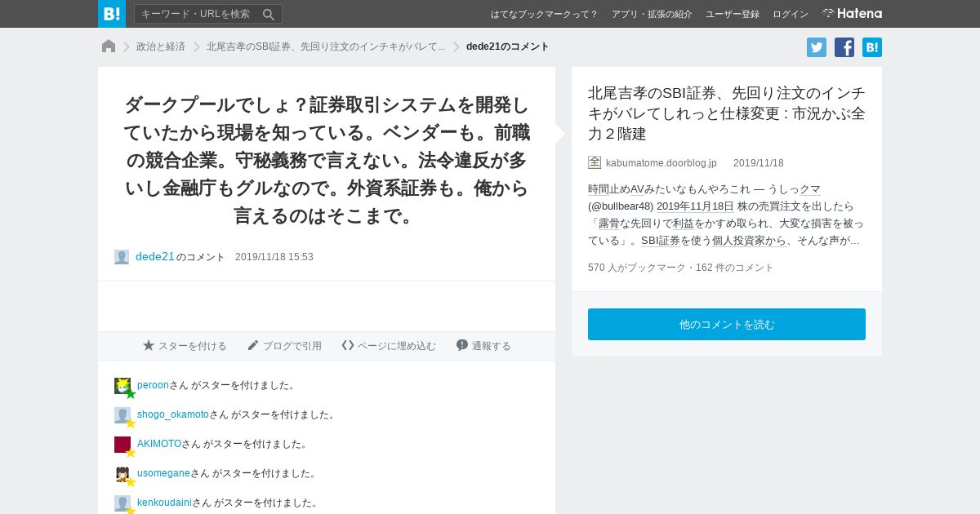Screen dimensions: 980x514
Task: Open the ログイン link
Action: pyautogui.click(x=791, y=14)
